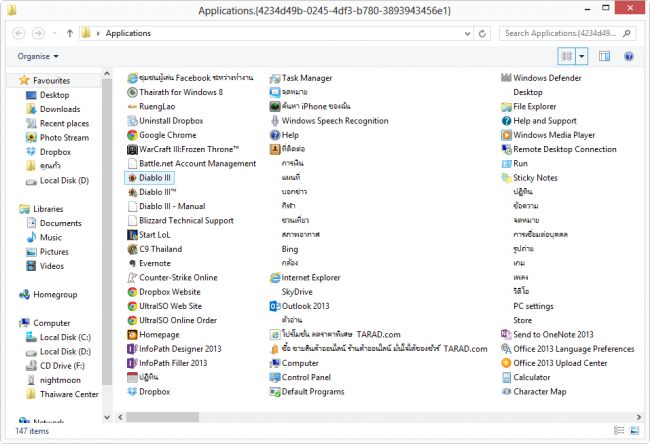Click the Windows Defender icon
The image size is (650, 444).
click(x=506, y=78)
